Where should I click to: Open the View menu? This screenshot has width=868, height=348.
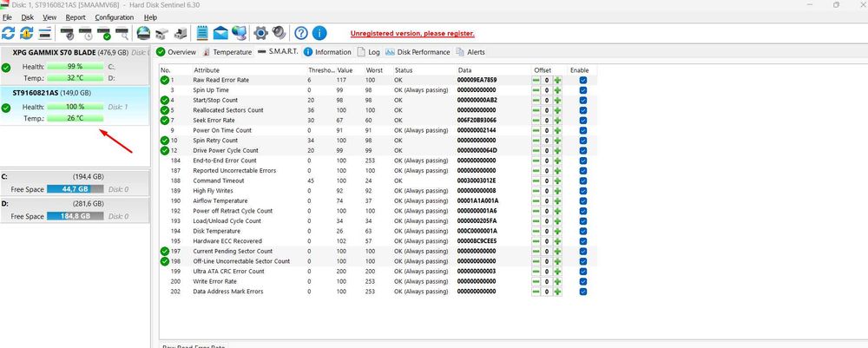pyautogui.click(x=49, y=17)
